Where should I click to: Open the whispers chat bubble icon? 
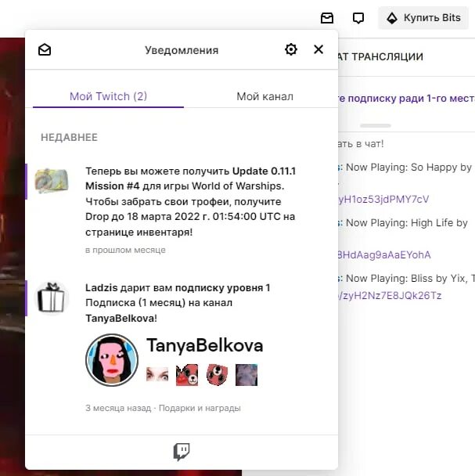(x=358, y=18)
